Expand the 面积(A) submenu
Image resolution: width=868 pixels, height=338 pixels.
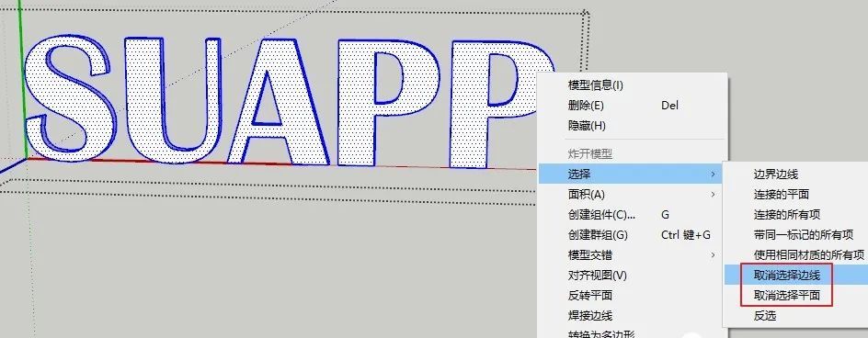[x=631, y=194]
